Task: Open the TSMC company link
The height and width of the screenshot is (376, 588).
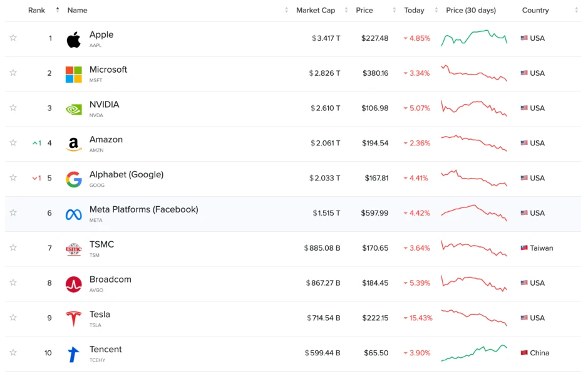Action: pyautogui.click(x=101, y=244)
